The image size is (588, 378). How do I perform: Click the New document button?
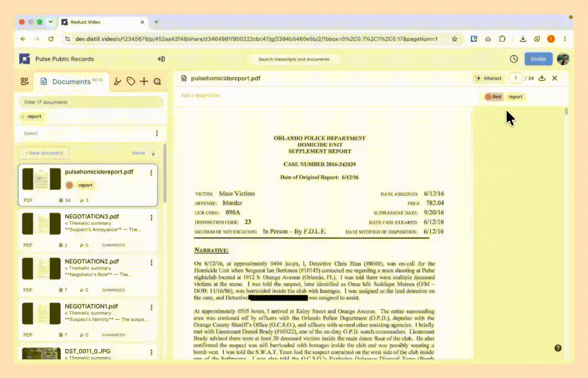(x=44, y=153)
